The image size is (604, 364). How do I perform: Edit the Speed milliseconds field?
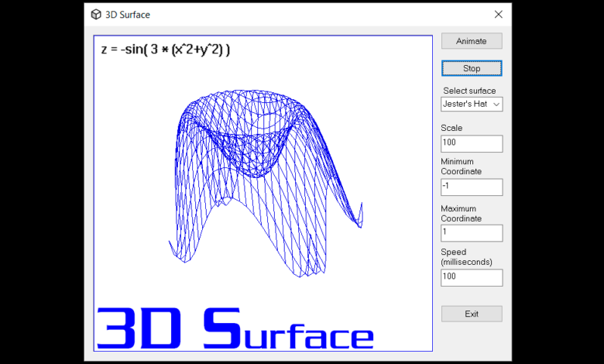(472, 277)
